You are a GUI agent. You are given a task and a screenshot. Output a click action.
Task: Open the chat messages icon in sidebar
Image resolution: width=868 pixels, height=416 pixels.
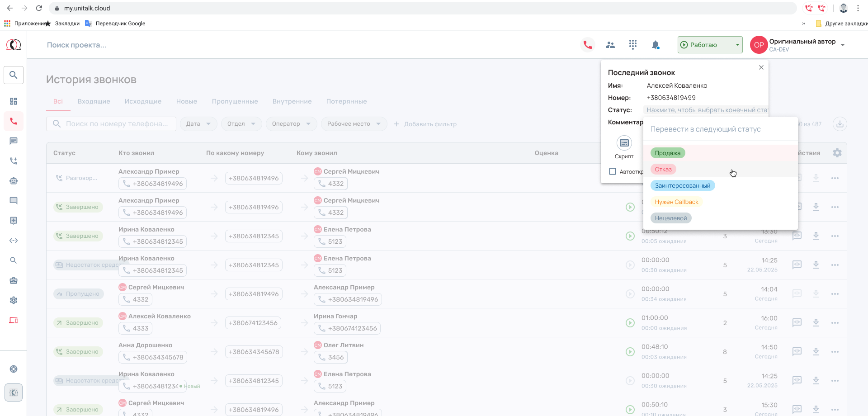[x=14, y=141]
